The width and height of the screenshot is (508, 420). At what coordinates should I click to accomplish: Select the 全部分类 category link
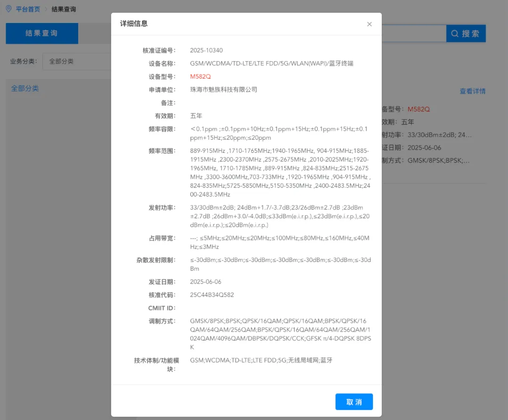[x=25, y=88]
